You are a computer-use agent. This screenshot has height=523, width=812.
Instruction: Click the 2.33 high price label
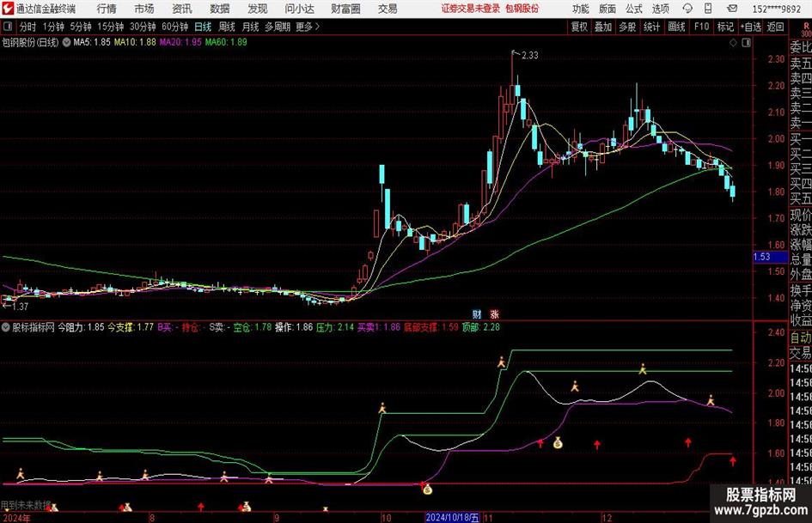(x=530, y=56)
